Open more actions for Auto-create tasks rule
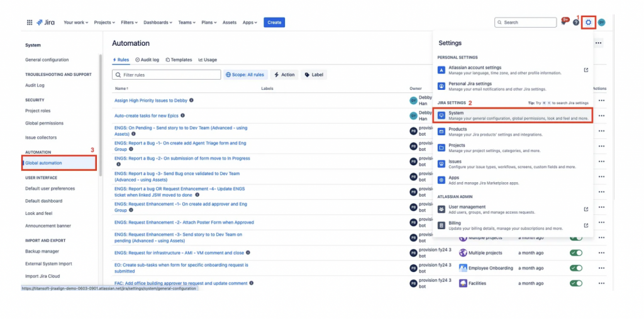This screenshot has width=644, height=319. click(x=601, y=116)
